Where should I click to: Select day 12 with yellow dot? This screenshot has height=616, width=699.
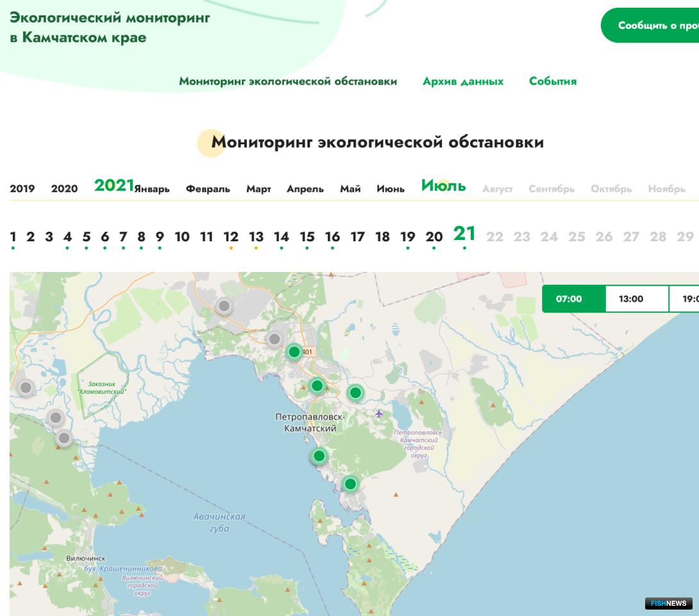point(231,237)
